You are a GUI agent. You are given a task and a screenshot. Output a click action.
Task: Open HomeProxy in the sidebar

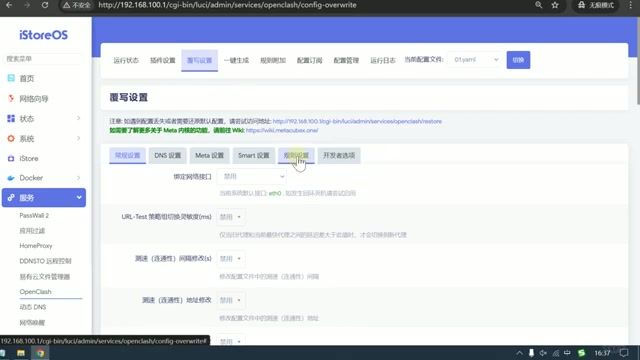(x=36, y=246)
